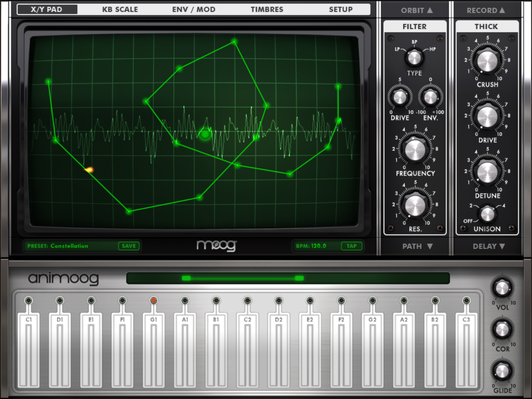Play the E1 key

point(91,350)
